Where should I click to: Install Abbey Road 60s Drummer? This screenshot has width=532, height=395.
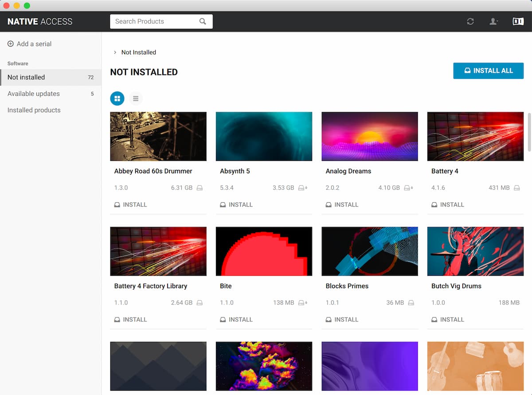pos(130,205)
